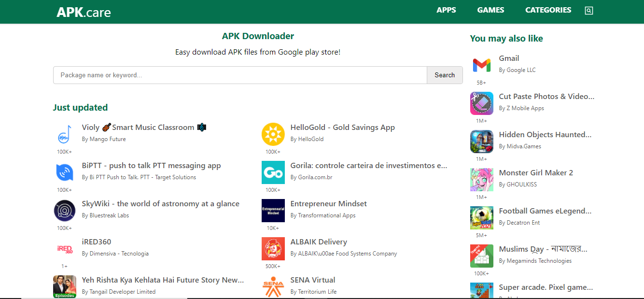Click the Gorila app icon
Viewport: 644px width, 299px height.
[x=273, y=172]
